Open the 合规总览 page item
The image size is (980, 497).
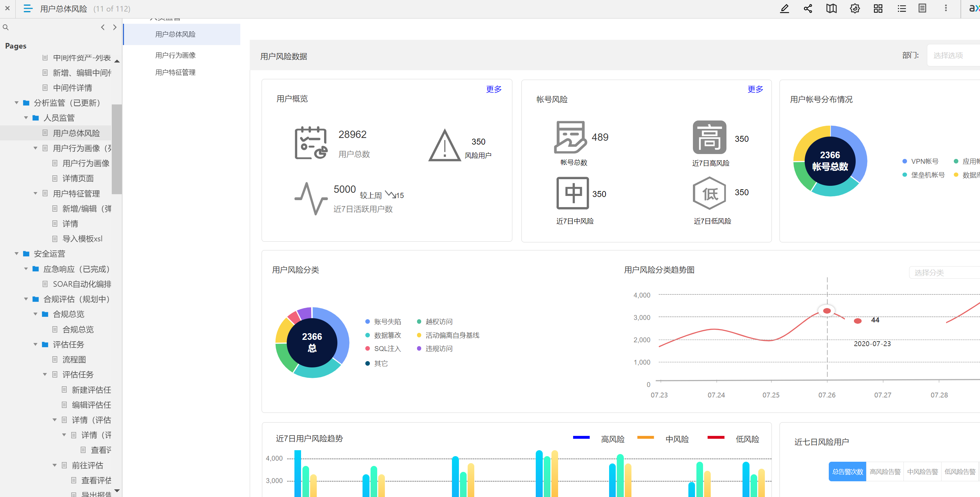pos(78,329)
